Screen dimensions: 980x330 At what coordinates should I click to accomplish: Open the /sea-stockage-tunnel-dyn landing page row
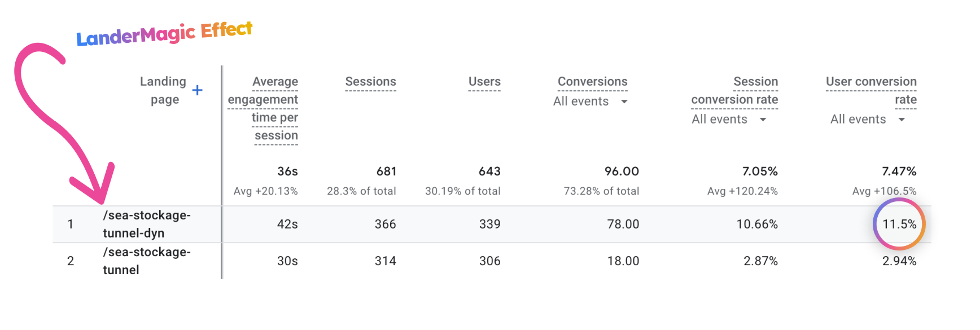[x=146, y=224]
